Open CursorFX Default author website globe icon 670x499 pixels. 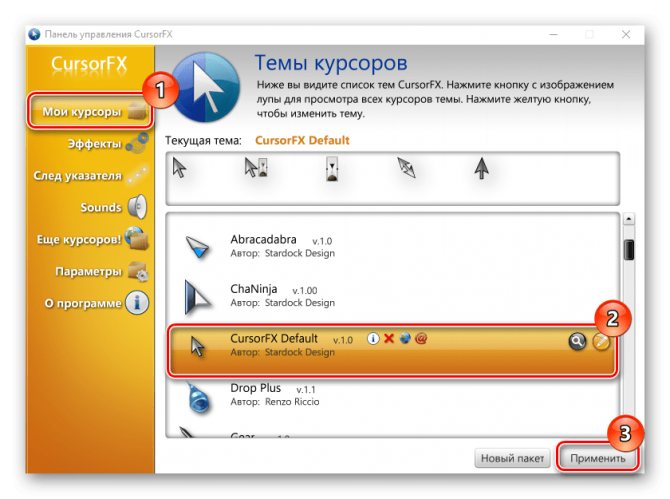point(405,338)
